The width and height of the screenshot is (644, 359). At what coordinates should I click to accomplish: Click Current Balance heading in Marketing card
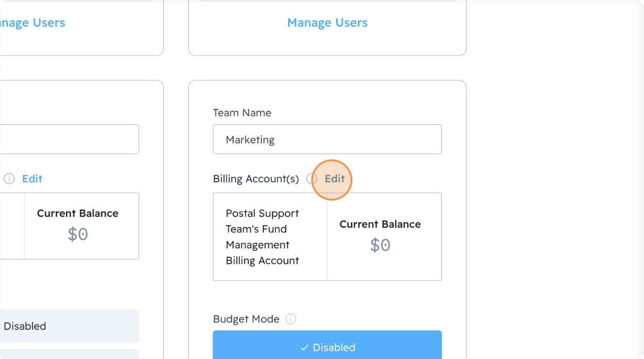tap(380, 224)
